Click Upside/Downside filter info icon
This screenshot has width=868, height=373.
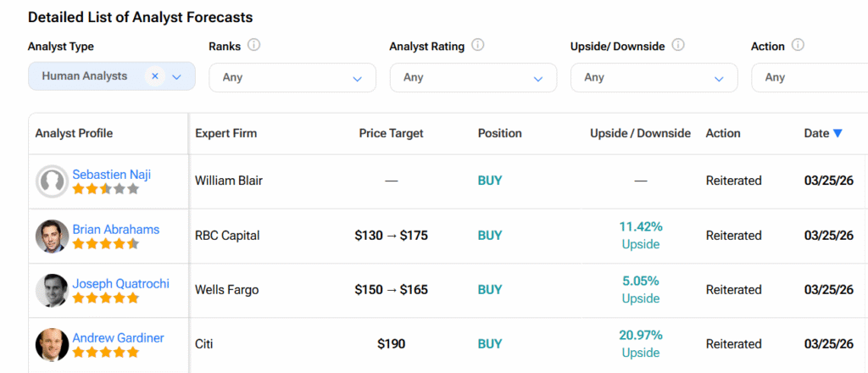(678, 46)
